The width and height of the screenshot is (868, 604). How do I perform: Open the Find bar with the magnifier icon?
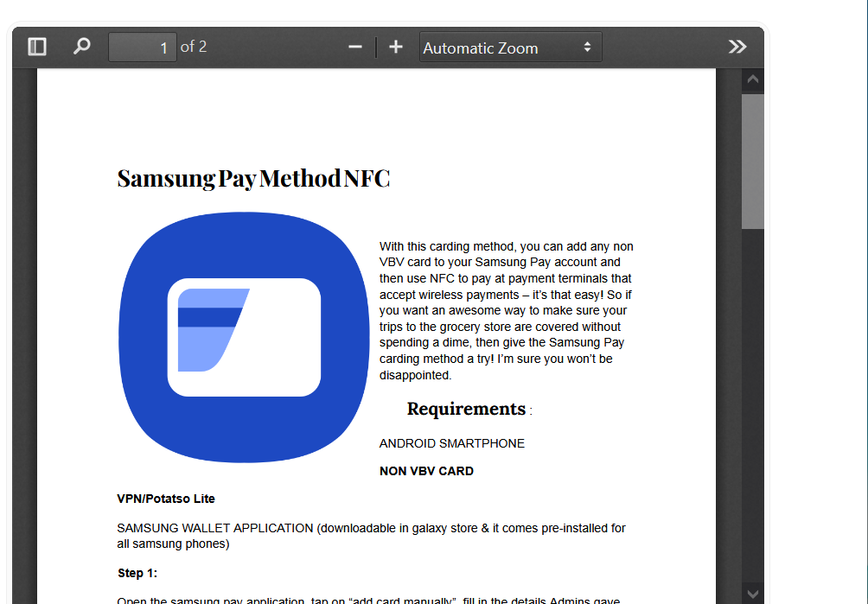coord(81,47)
